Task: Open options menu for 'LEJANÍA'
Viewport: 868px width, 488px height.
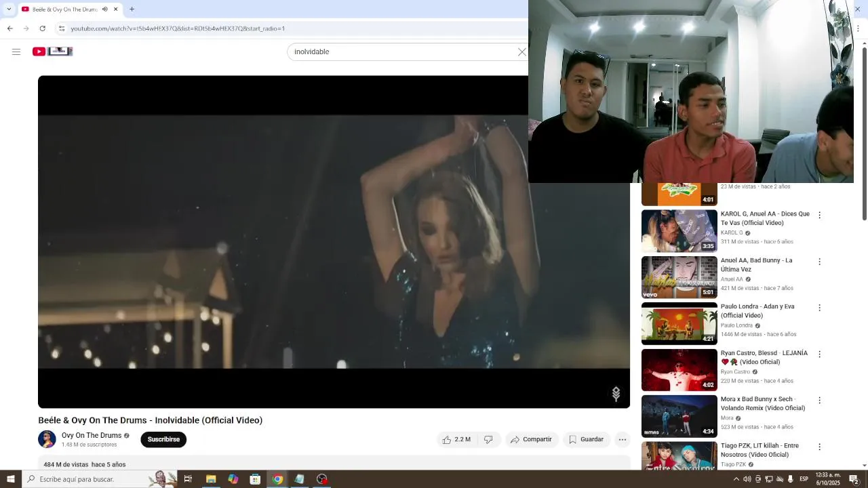Action: [x=819, y=354]
